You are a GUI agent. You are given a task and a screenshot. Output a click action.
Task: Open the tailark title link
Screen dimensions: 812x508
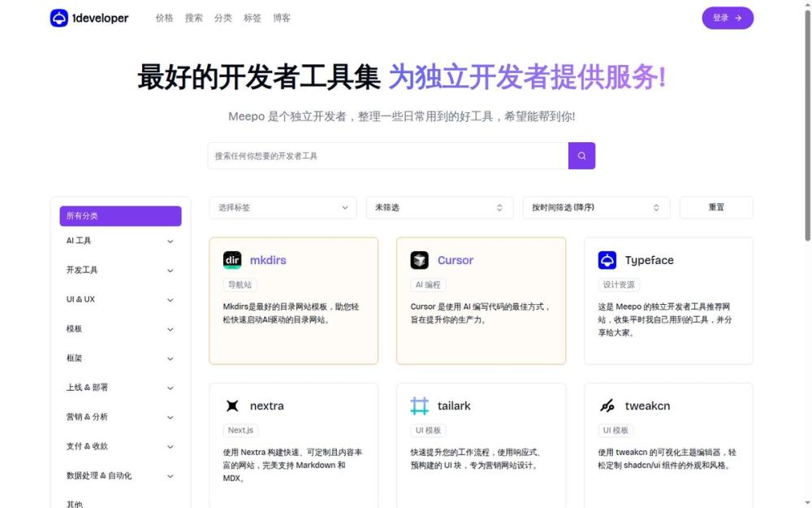pyautogui.click(x=454, y=406)
